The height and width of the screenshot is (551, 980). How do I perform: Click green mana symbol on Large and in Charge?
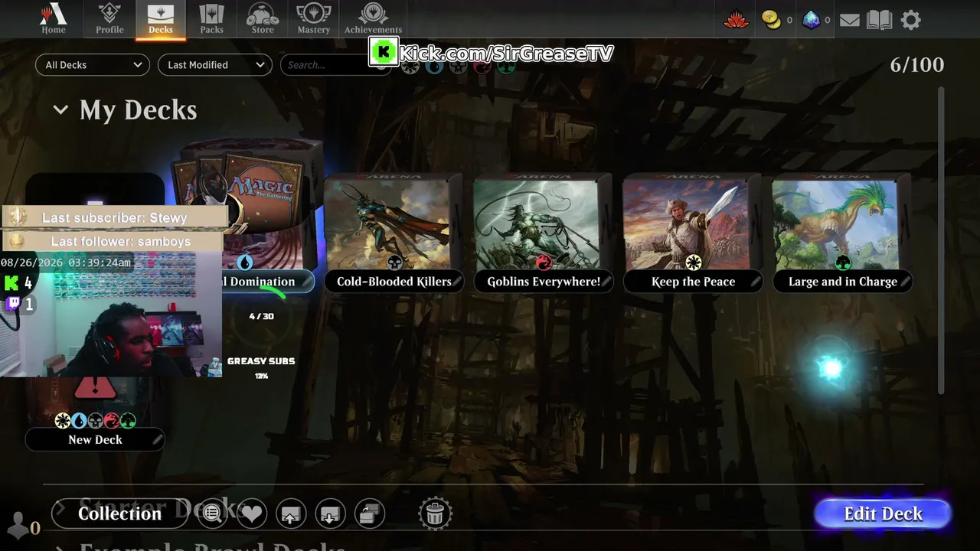pos(843,262)
